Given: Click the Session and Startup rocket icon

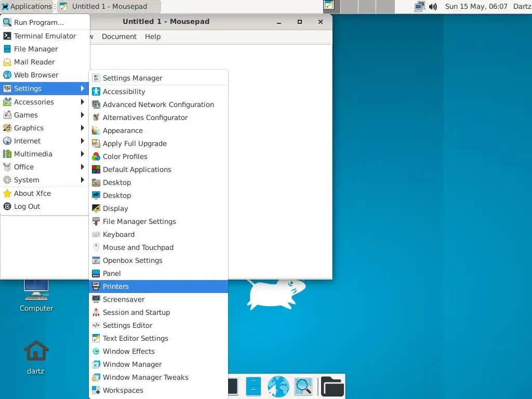Looking at the screenshot, I should point(96,312).
